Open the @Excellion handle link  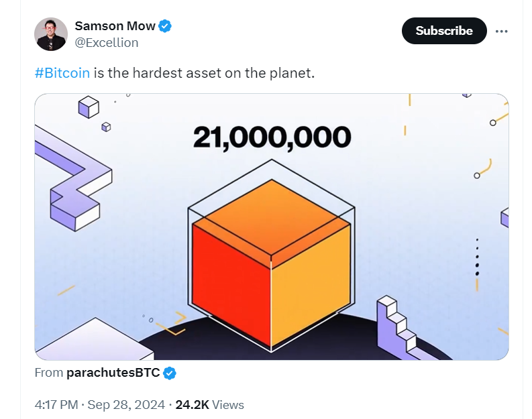tap(107, 43)
